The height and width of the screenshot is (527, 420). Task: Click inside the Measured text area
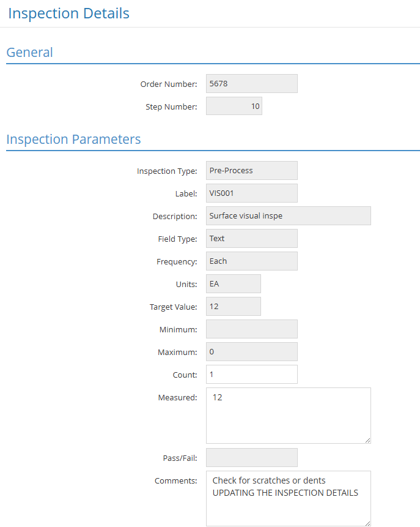[288, 416]
